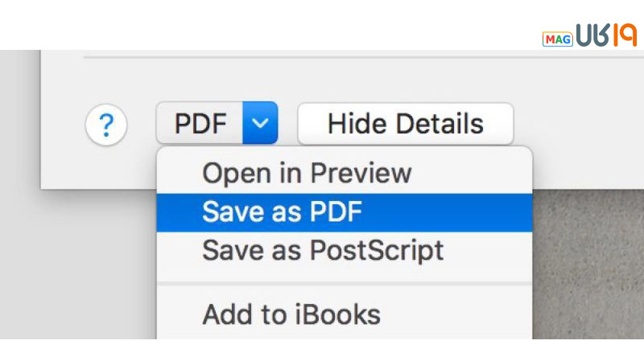
Task: Choose Save as PostScript option
Action: coord(323,250)
